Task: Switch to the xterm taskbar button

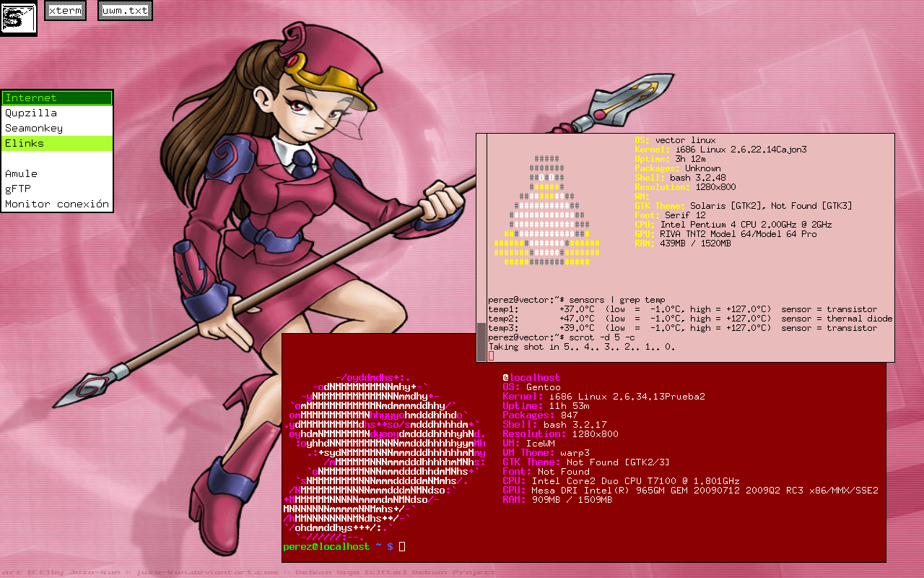Action: tap(65, 11)
